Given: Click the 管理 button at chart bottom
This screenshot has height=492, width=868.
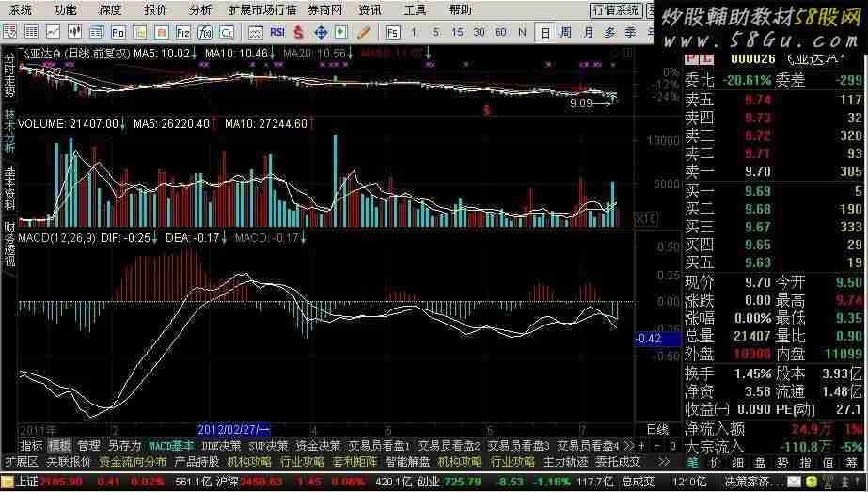Looking at the screenshot, I should tap(88, 445).
